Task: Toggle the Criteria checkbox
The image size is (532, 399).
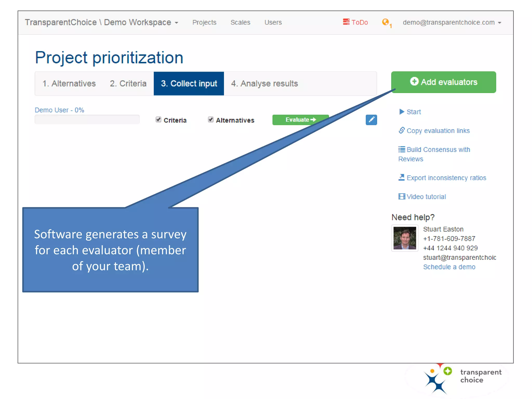Action: click(158, 119)
